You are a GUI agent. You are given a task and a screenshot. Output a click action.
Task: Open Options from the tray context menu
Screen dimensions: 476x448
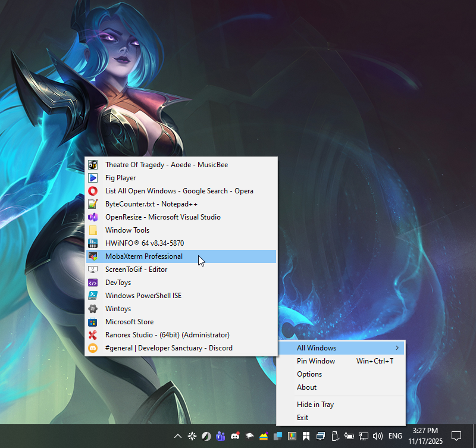coord(309,374)
